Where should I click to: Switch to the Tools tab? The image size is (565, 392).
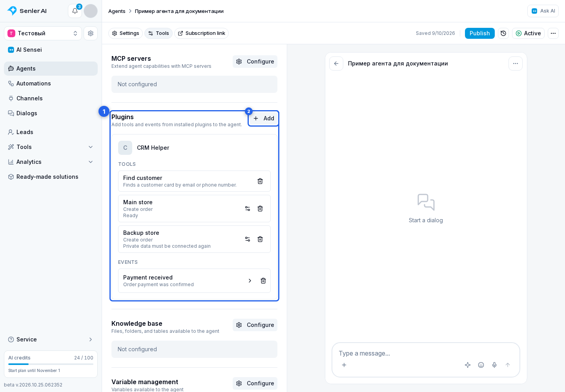tap(159, 33)
